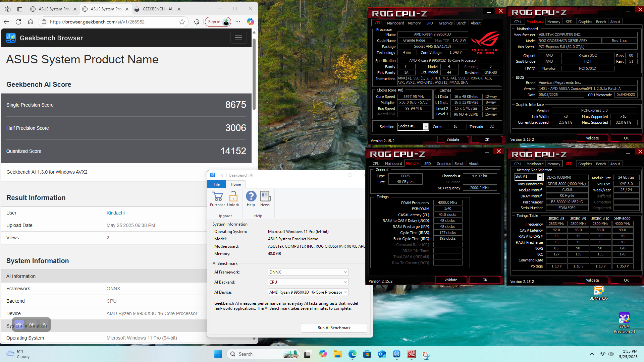Open the Windows Start menu

pyautogui.click(x=218, y=354)
